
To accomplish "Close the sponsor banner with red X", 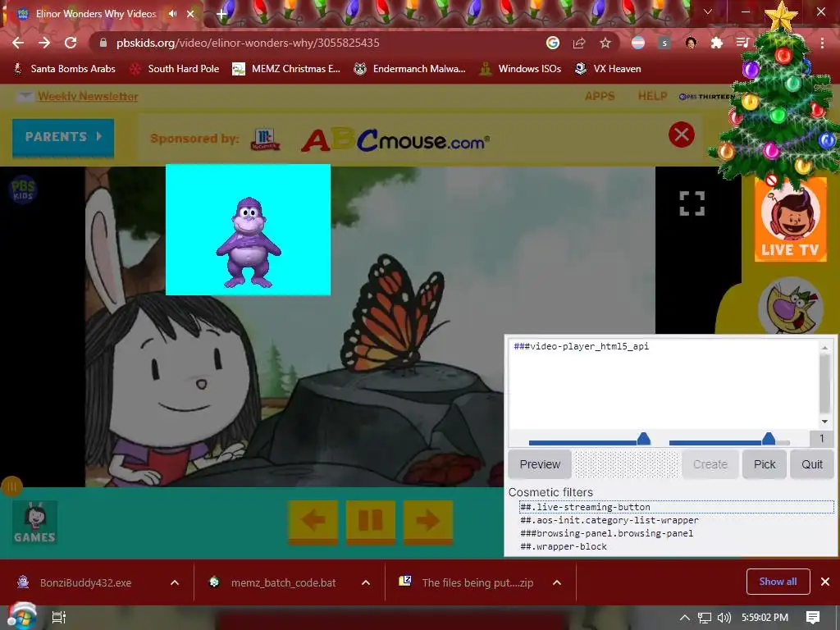I will pyautogui.click(x=682, y=135).
